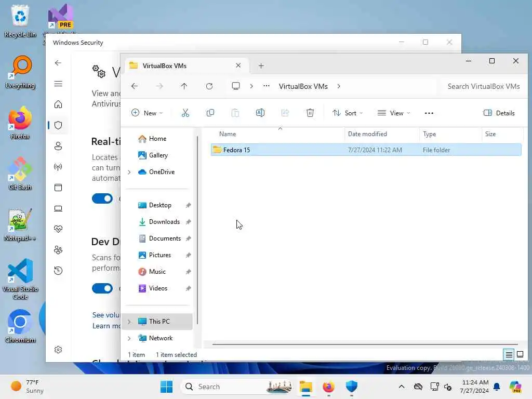Open Family options icon in Windows Security
The image size is (532, 399).
pos(58,250)
